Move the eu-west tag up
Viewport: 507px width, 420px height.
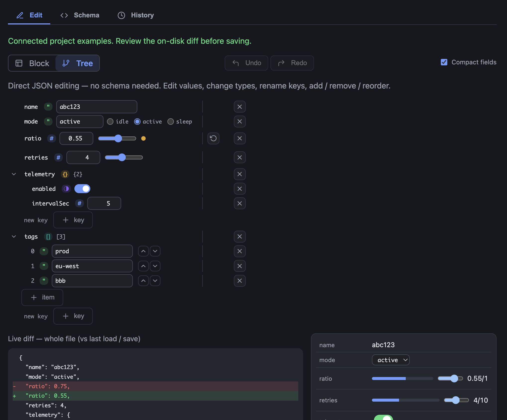point(143,266)
